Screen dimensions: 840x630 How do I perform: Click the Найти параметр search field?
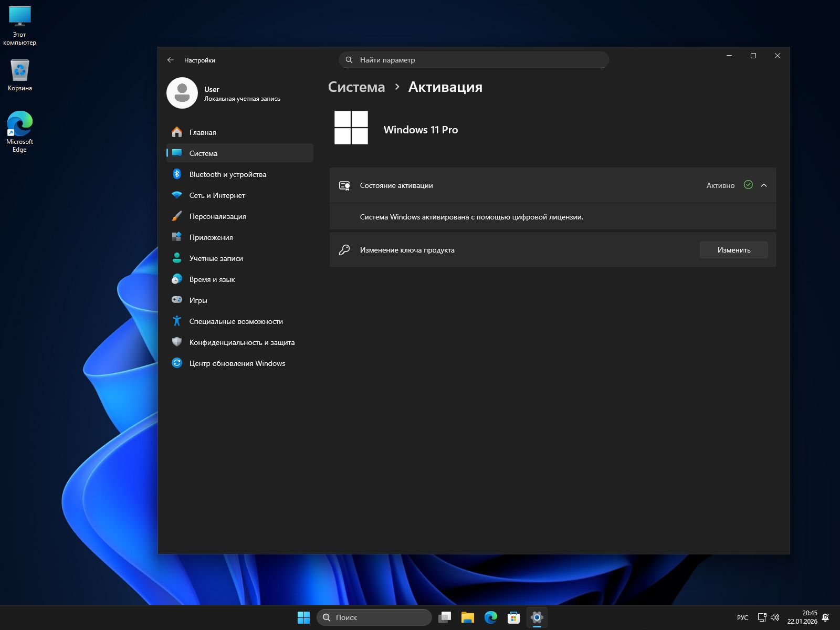point(474,60)
